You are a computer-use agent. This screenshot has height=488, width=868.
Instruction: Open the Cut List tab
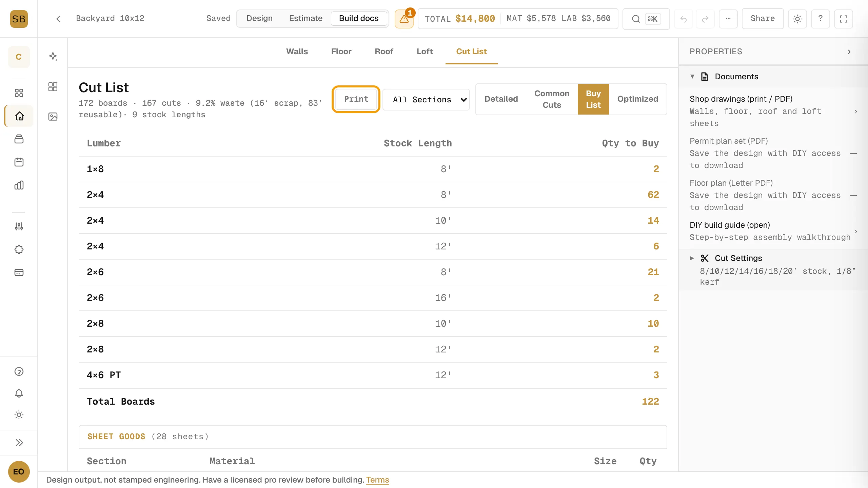pyautogui.click(x=471, y=52)
